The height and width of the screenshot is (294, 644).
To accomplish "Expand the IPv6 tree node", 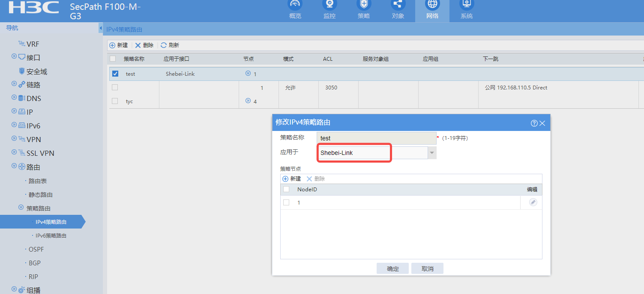I will point(14,125).
